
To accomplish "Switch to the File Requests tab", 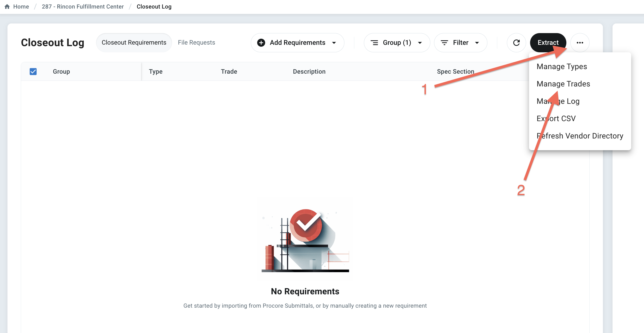I will [196, 43].
